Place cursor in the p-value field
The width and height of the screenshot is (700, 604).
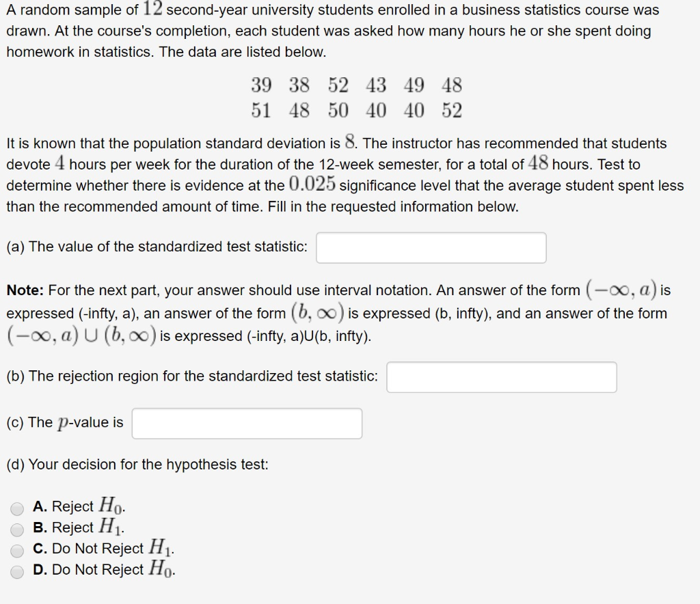(247, 423)
